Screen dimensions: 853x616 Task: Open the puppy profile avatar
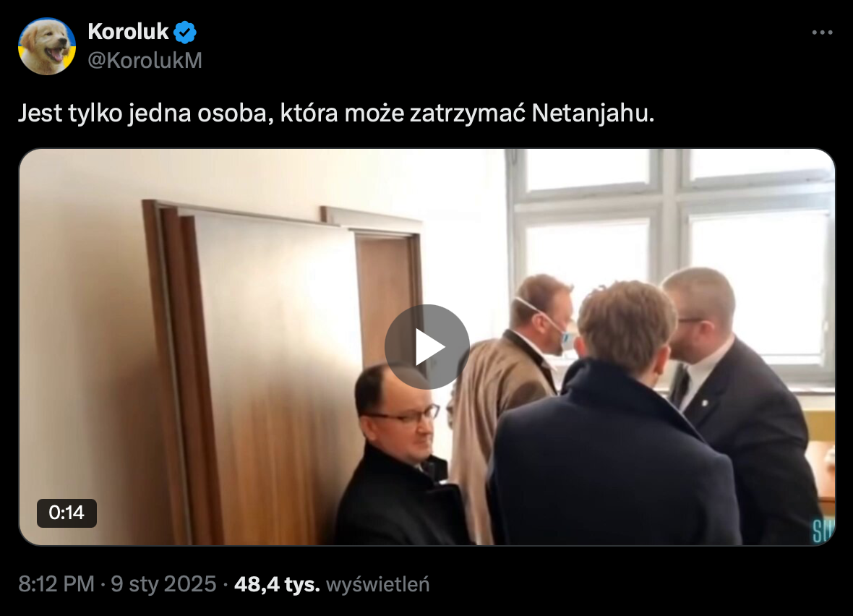pos(47,46)
